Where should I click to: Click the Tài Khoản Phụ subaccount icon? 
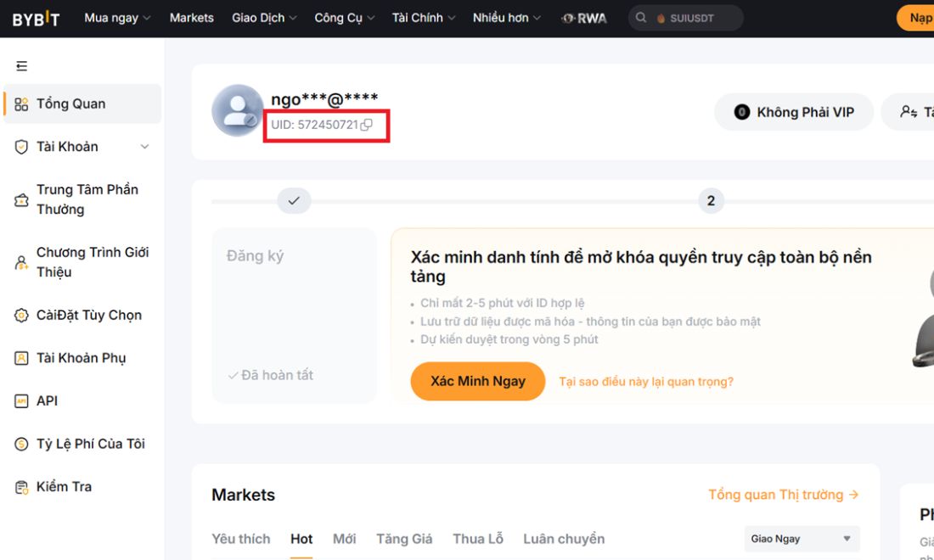[21, 358]
